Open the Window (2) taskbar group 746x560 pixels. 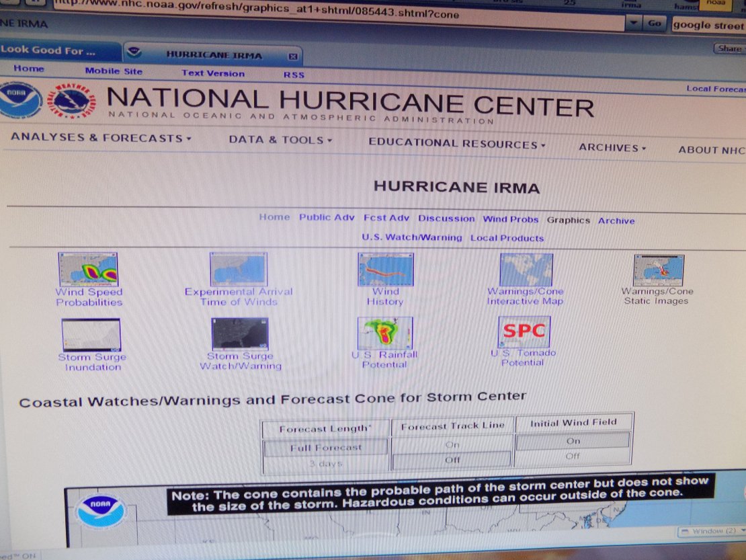pos(712,531)
